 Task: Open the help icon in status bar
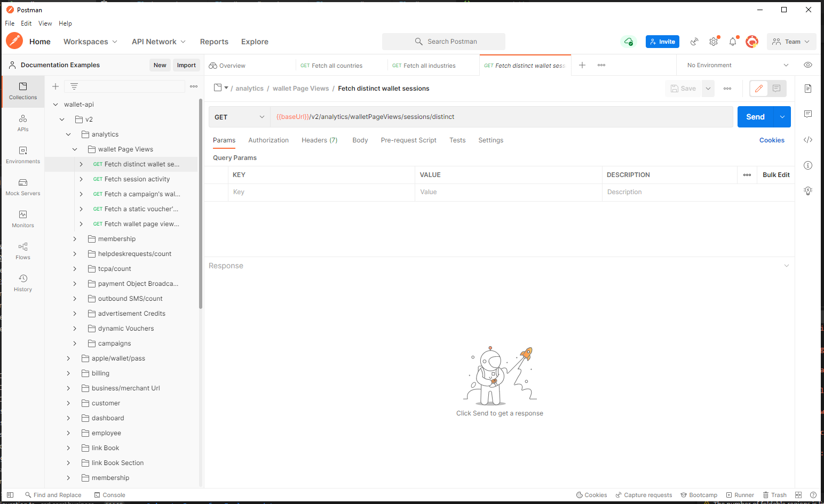tap(813, 495)
